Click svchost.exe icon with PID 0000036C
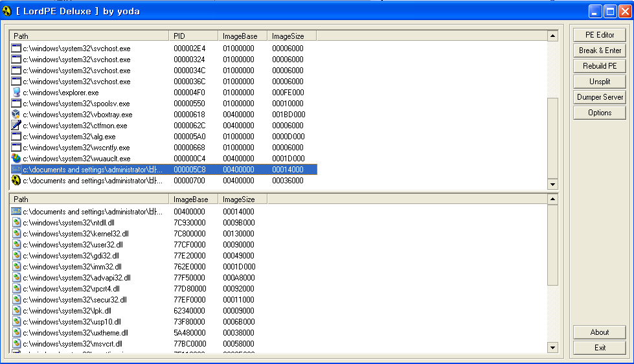 coord(16,82)
